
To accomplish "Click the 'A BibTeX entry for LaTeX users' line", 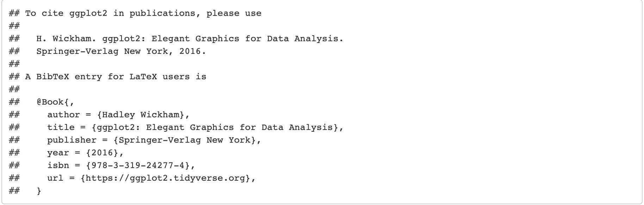I will point(116,77).
